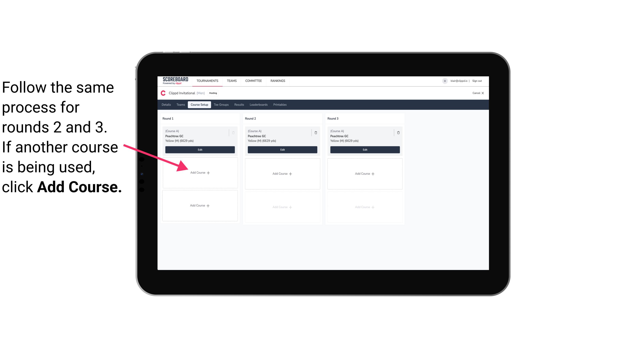Image resolution: width=644 pixels, height=346 pixels.
Task: Click the Course Setup tab
Action: click(199, 104)
